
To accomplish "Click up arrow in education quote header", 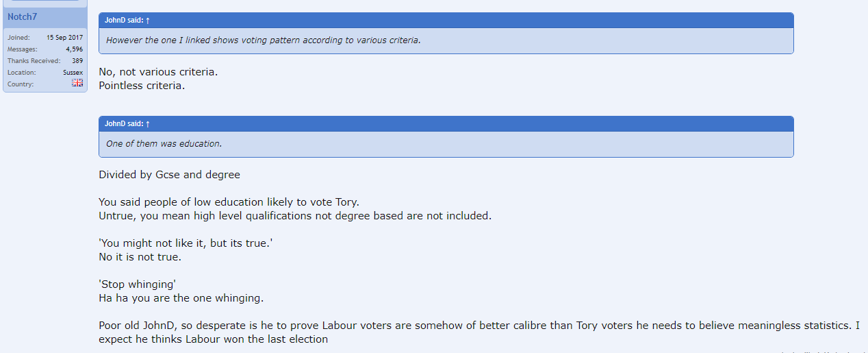I will [x=148, y=124].
